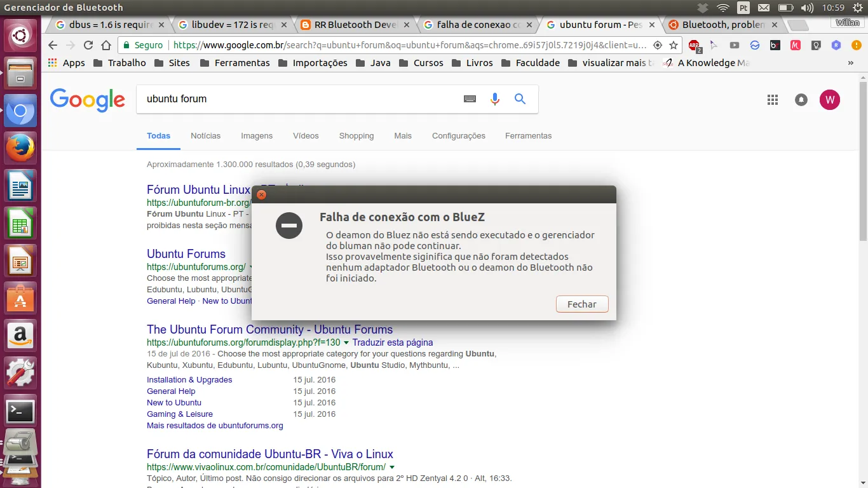Expand dropdown arrow next to ubuntuforums.org/forumdisplay URL
The image size is (868, 488).
point(346,342)
